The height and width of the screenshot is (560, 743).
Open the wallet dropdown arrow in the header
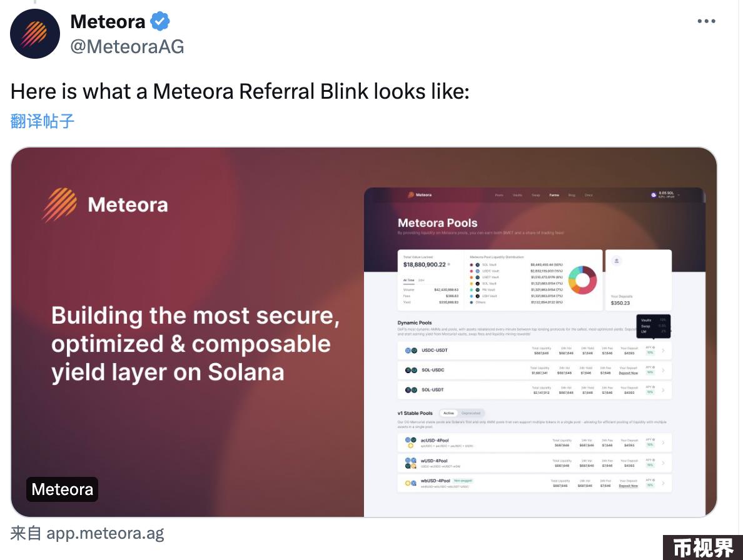pyautogui.click(x=679, y=194)
